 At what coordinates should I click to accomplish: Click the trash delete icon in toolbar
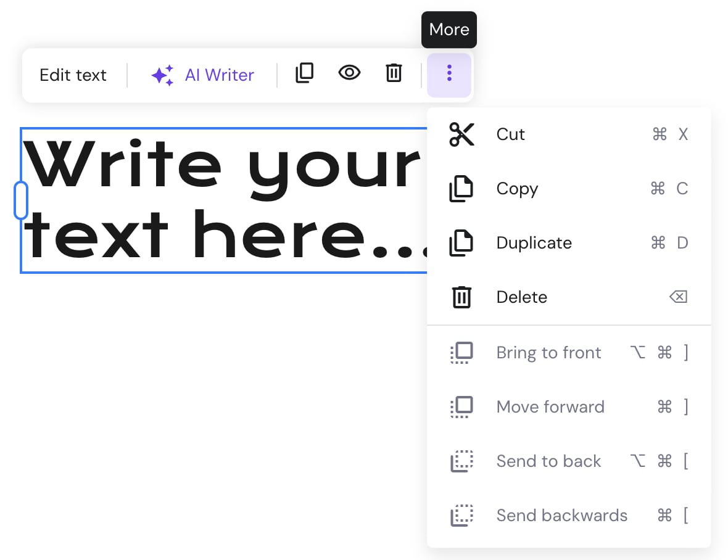coord(394,73)
